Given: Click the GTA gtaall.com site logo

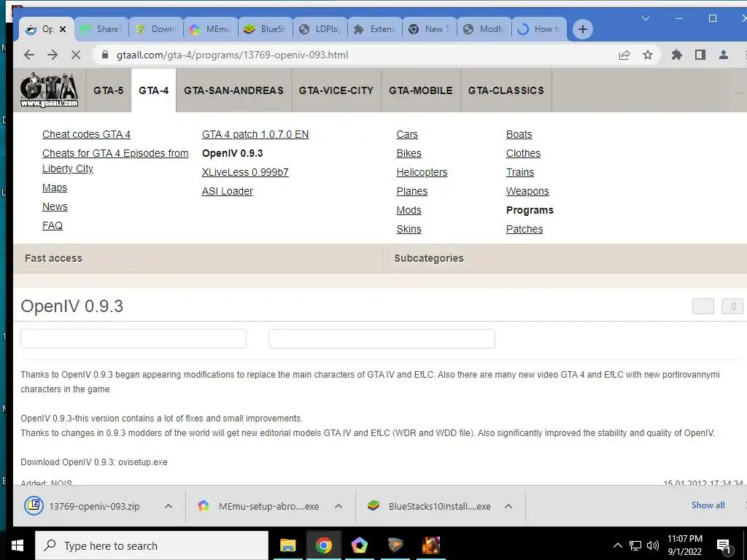Looking at the screenshot, I should (49, 90).
